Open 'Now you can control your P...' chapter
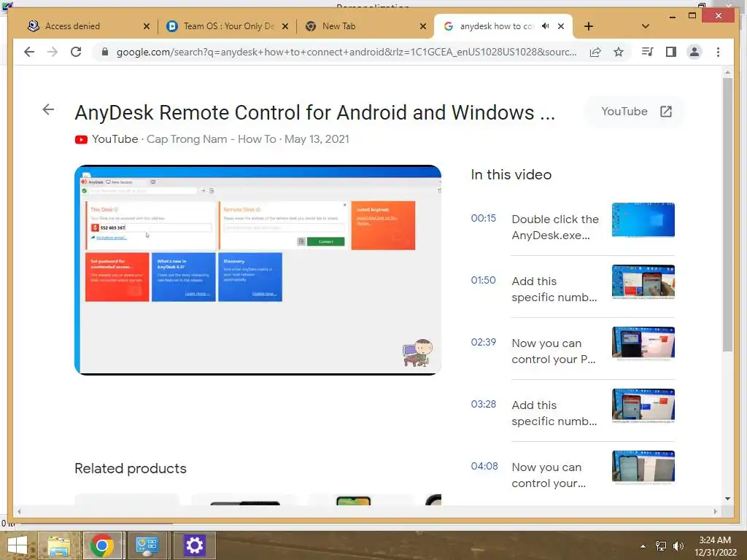 pyautogui.click(x=554, y=351)
